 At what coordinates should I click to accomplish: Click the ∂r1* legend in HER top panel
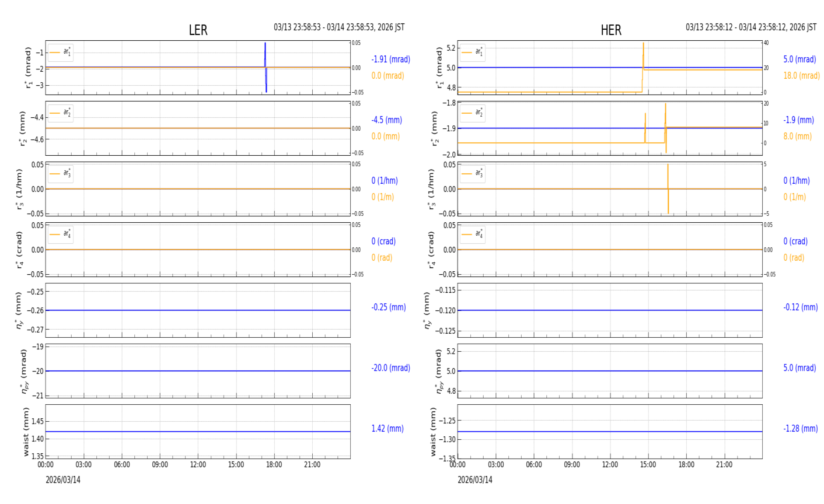point(472,52)
